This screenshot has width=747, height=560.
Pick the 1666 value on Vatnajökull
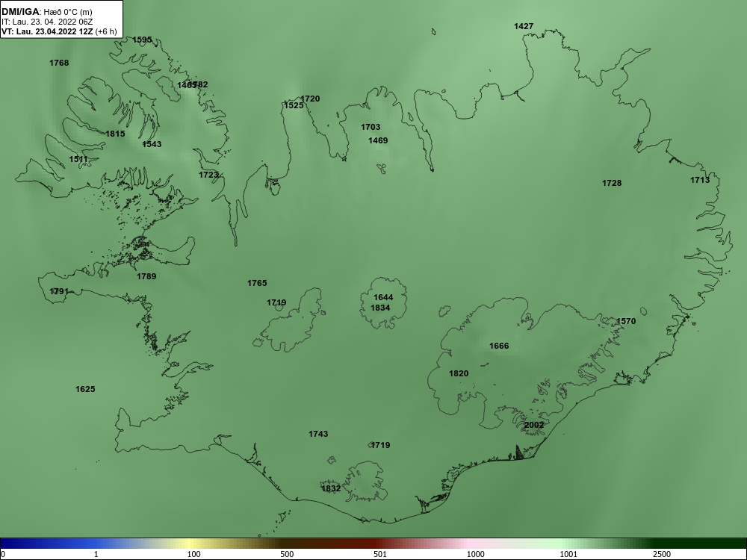click(499, 346)
